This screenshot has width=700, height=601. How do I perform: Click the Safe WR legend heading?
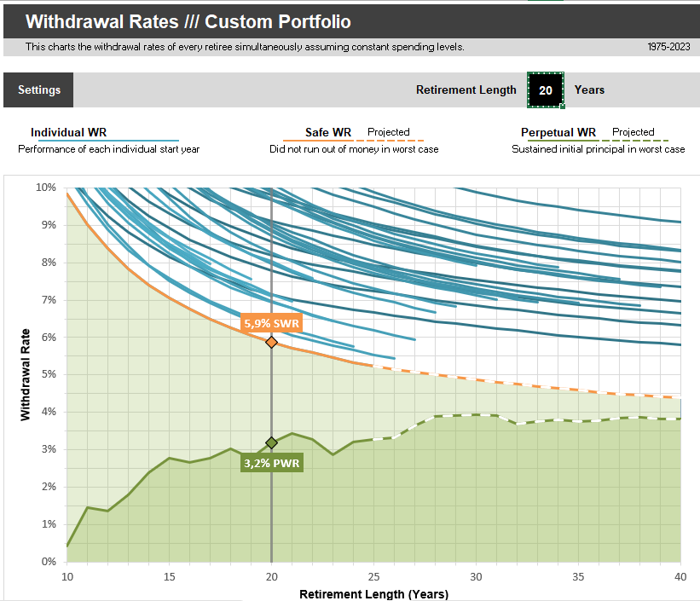coord(328,132)
